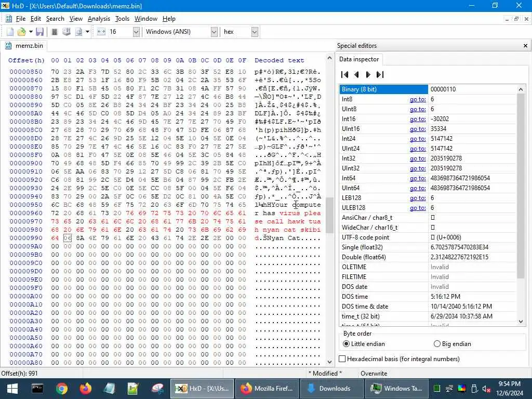Open the Tools menu
Screen dimensions: 532x399
tap(122, 19)
